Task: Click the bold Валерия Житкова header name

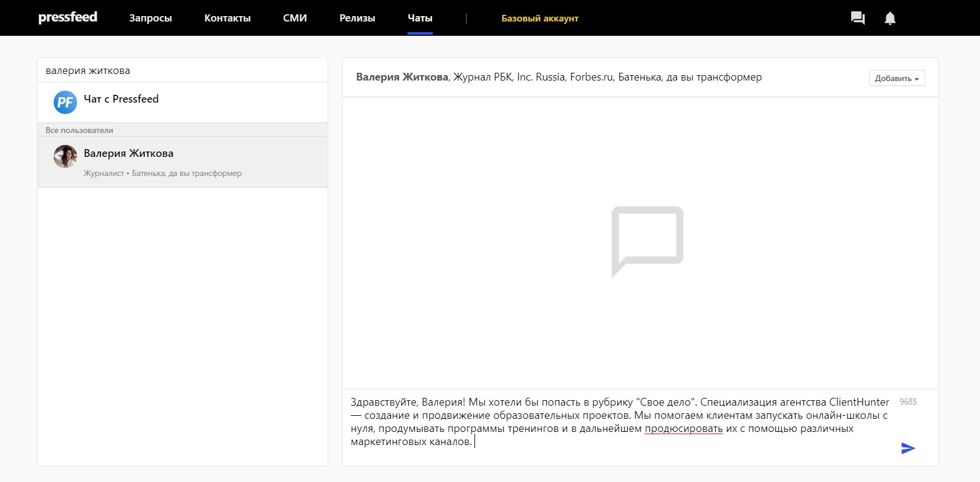Action: point(402,77)
